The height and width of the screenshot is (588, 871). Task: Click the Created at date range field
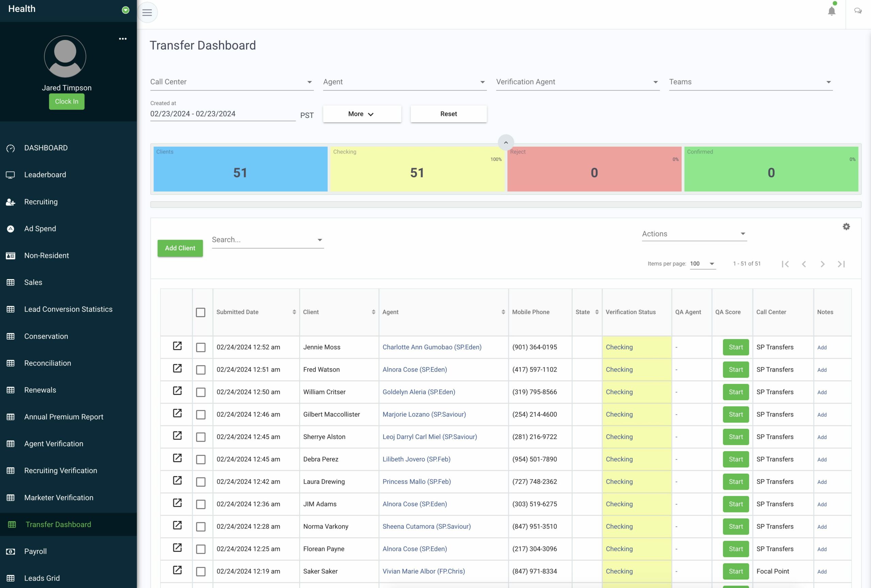[223, 114]
